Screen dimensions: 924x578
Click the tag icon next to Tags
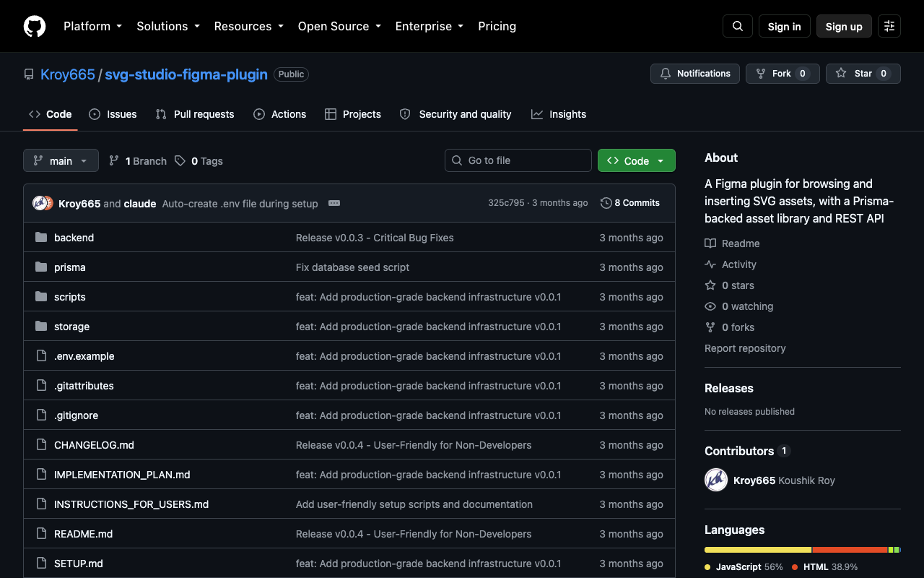(180, 161)
